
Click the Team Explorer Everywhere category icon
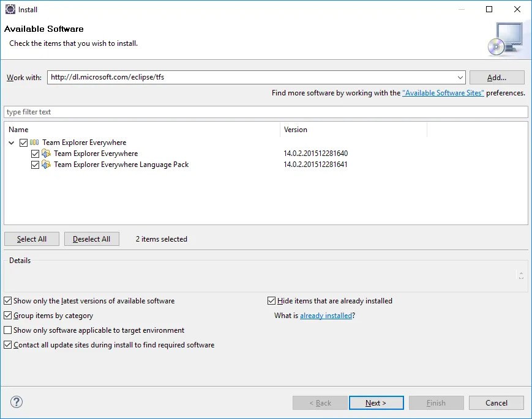[34, 143]
